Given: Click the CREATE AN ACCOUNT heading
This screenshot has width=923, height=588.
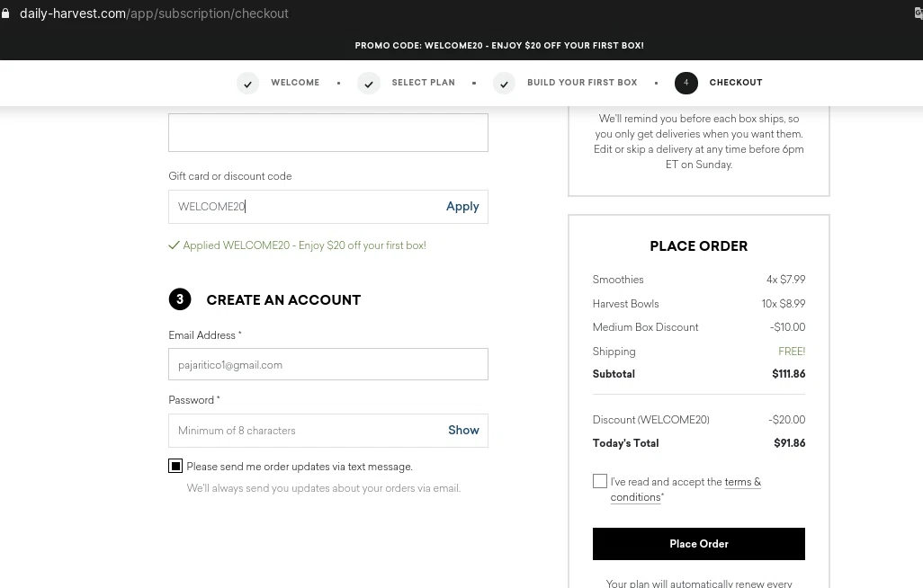Looking at the screenshot, I should [283, 299].
